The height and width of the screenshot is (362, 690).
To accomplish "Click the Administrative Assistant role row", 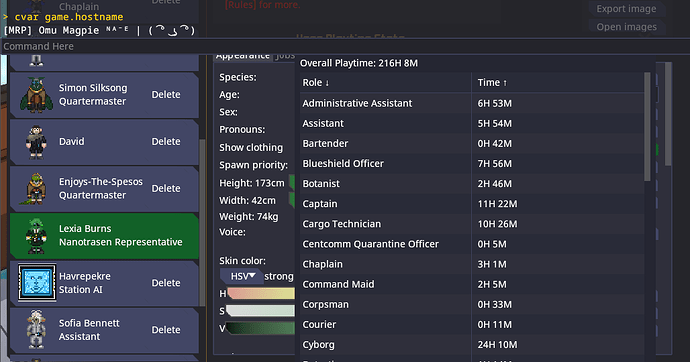I will point(472,103).
